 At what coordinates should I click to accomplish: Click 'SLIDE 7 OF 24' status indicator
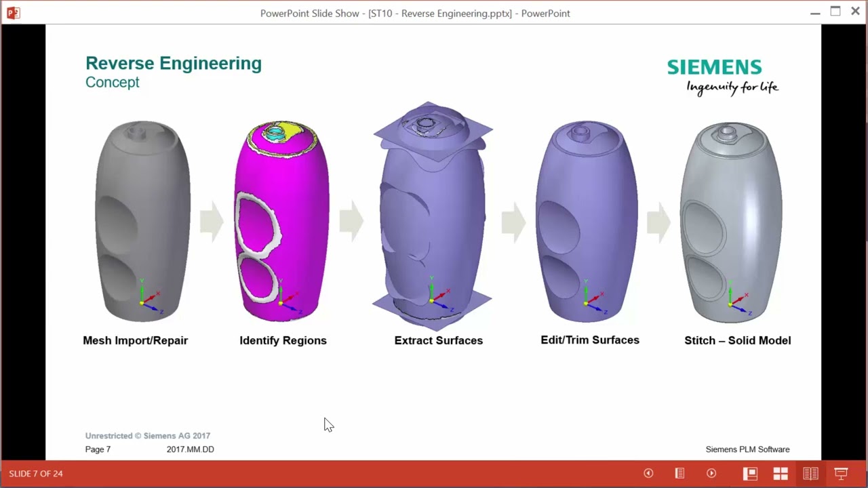(36, 473)
